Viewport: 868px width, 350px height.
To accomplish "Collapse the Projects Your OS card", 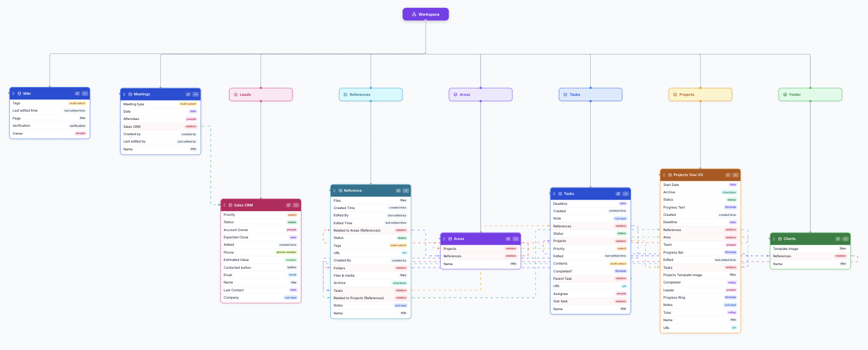I will pos(735,175).
